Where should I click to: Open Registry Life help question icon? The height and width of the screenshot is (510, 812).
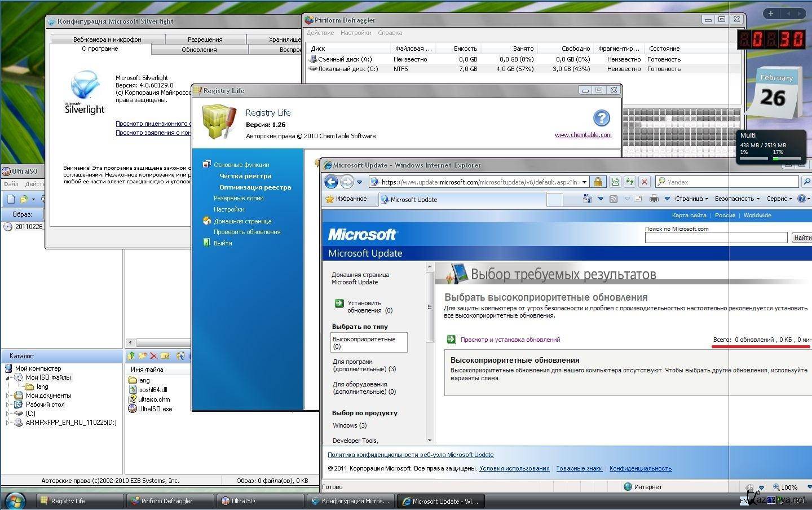coord(602,117)
